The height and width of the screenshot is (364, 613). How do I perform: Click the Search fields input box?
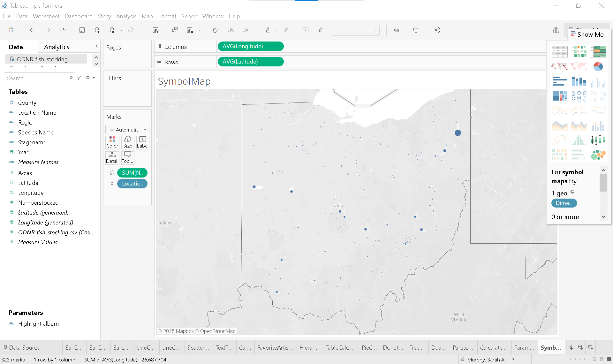click(x=37, y=78)
